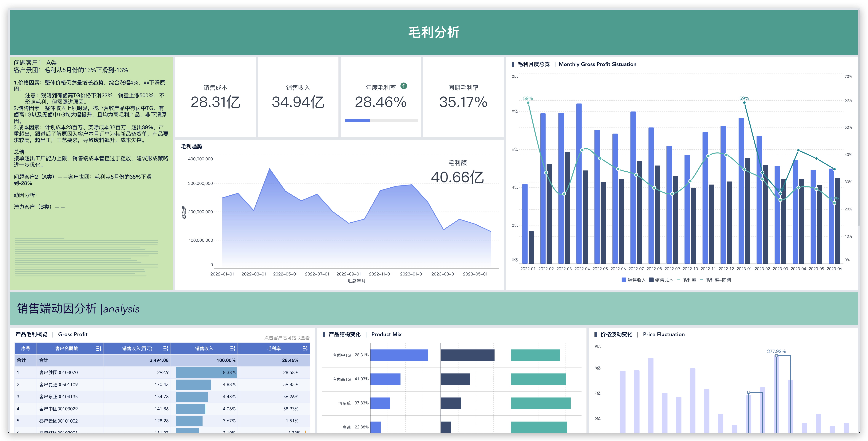The image size is (868, 441).
Task: Open customer 客户昆通00501109
Action: (x=58, y=384)
